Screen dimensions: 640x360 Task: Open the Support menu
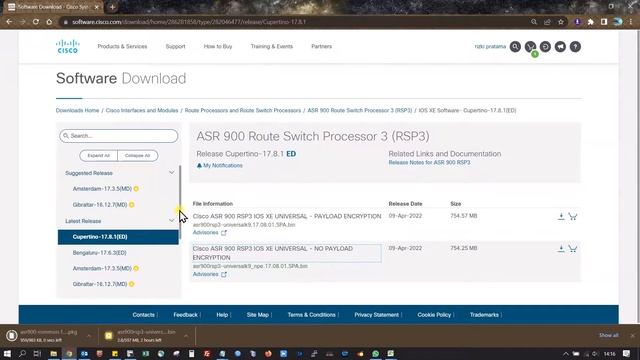(x=176, y=47)
